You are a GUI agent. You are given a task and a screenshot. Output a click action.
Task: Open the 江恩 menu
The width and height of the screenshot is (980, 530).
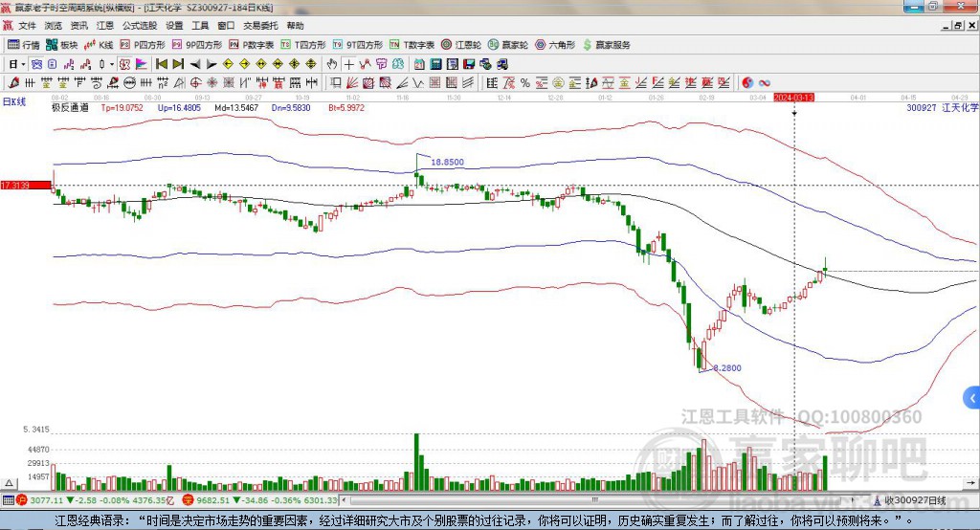coord(105,26)
